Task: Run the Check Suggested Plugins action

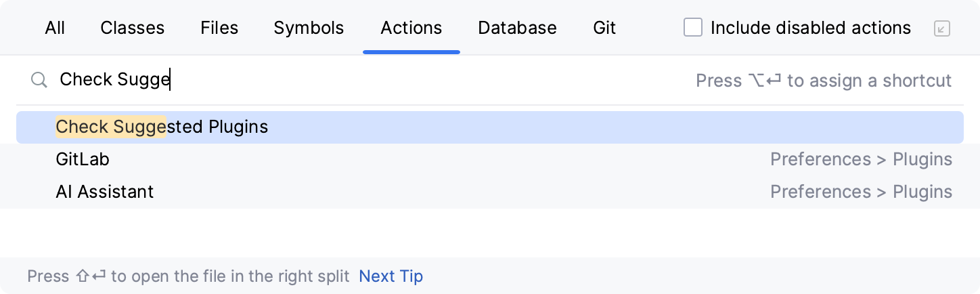Action: (x=162, y=127)
